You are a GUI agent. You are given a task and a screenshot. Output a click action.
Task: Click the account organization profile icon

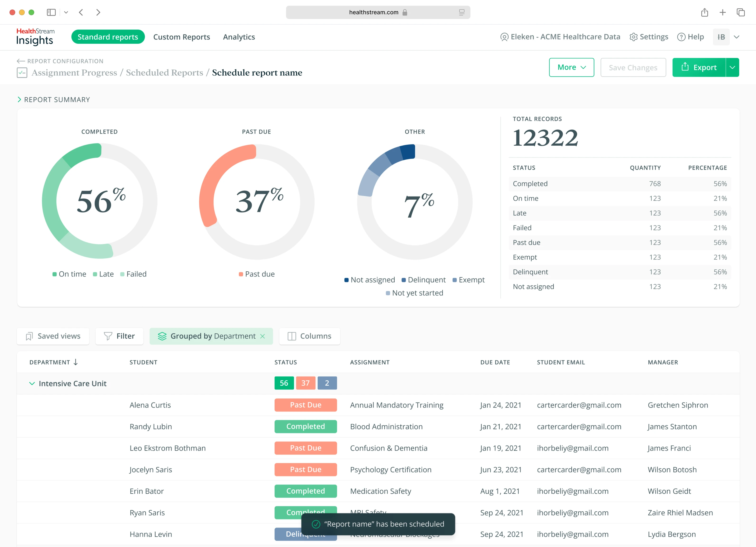[504, 37]
